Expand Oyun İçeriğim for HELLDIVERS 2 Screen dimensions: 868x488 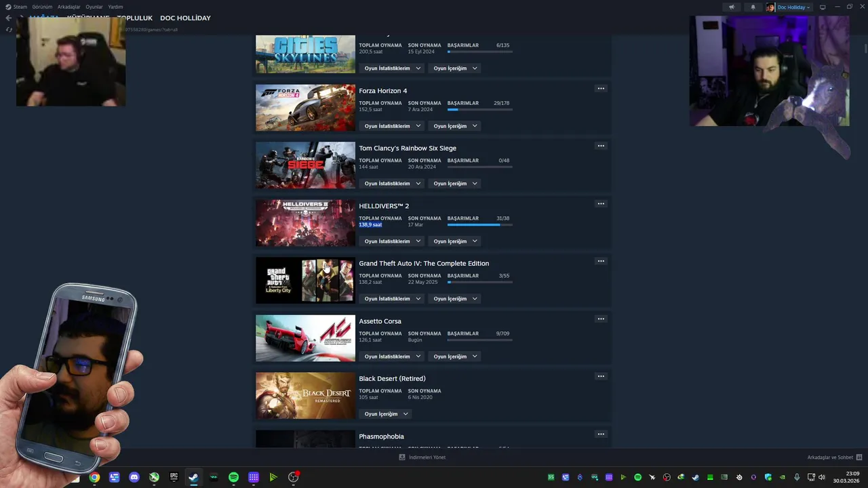tap(454, 241)
